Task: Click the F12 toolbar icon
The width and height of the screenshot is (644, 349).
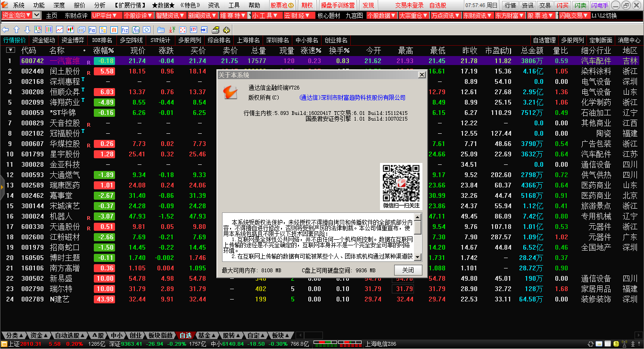Action: (124, 30)
